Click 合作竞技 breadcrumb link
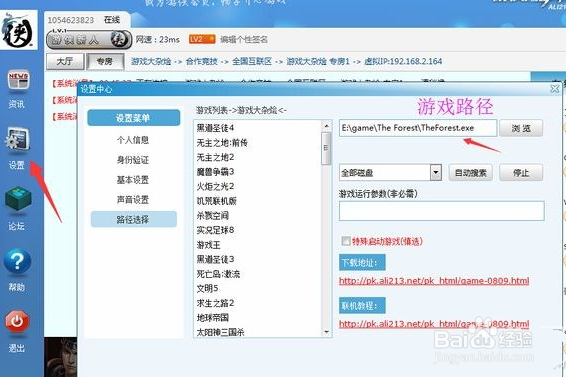 click(x=202, y=61)
